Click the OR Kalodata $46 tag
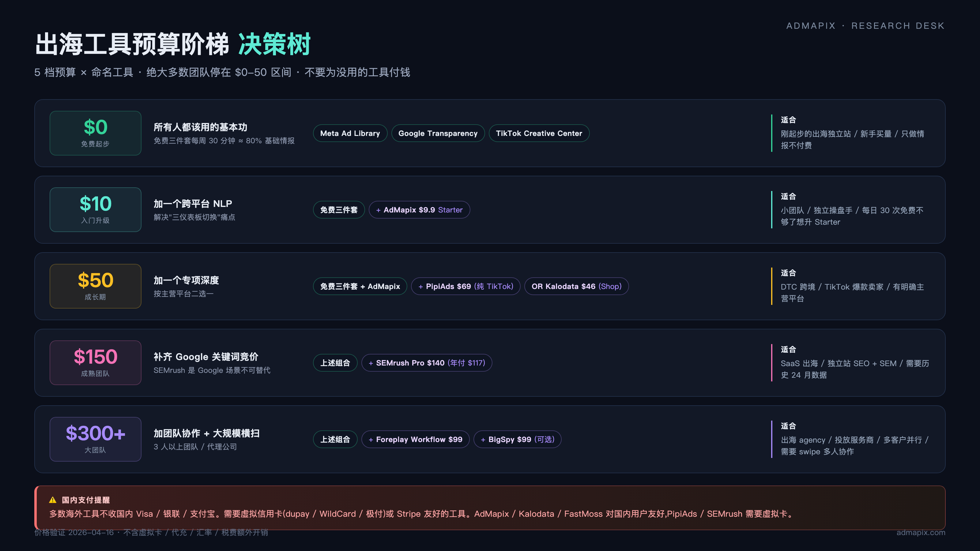This screenshot has width=980, height=551. click(x=576, y=286)
